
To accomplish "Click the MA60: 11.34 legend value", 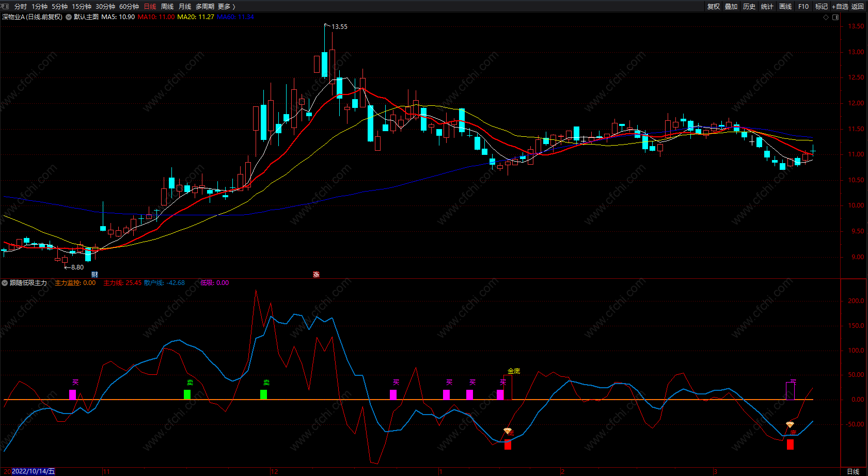I will tap(235, 17).
